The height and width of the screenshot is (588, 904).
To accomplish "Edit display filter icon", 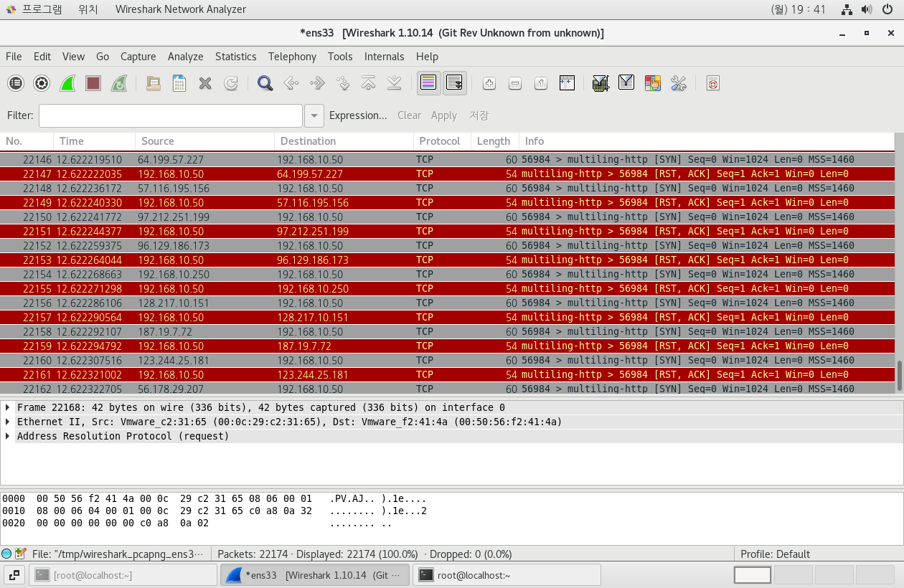I will (626, 83).
